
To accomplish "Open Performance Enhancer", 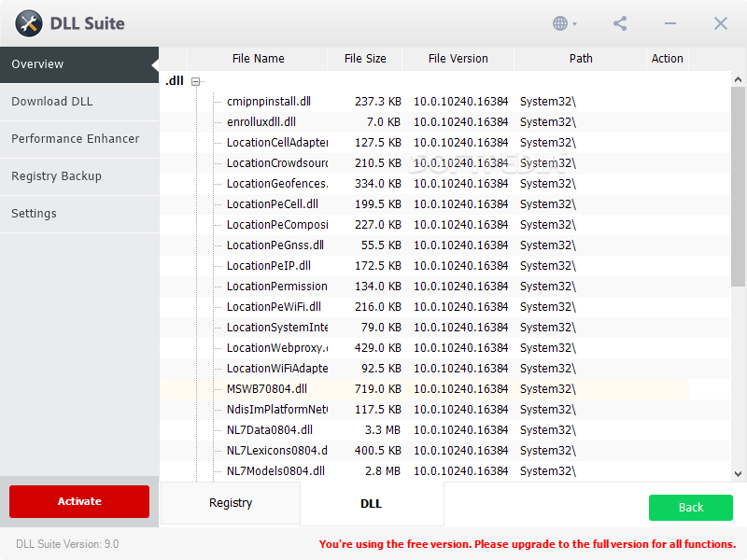I will coord(79,138).
